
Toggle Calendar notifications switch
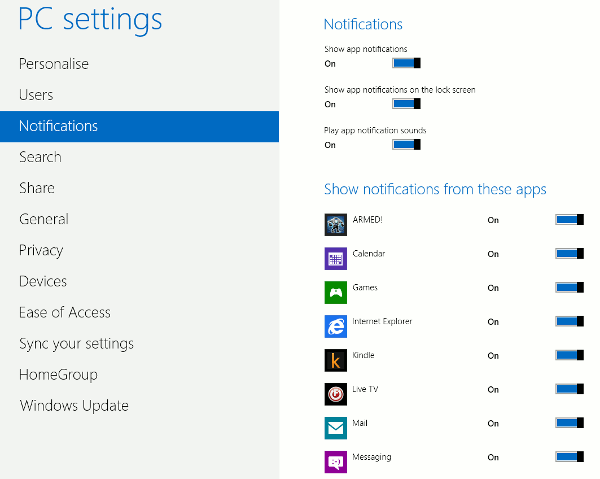[x=569, y=254]
